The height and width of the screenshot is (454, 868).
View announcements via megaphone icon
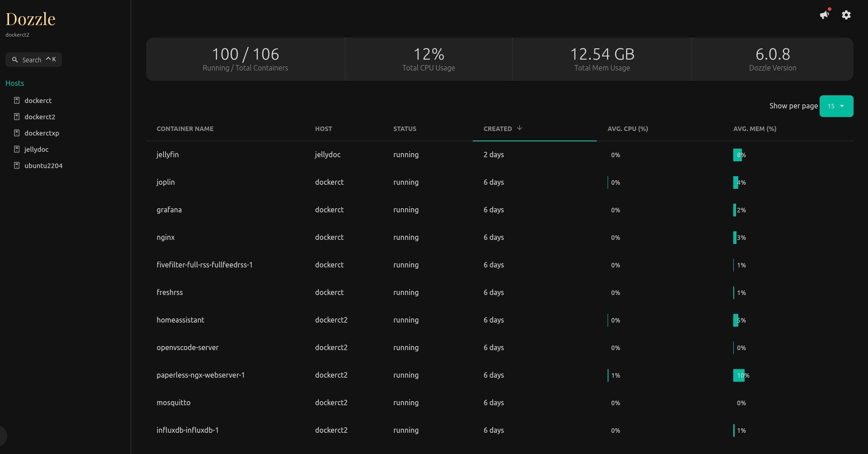[824, 14]
